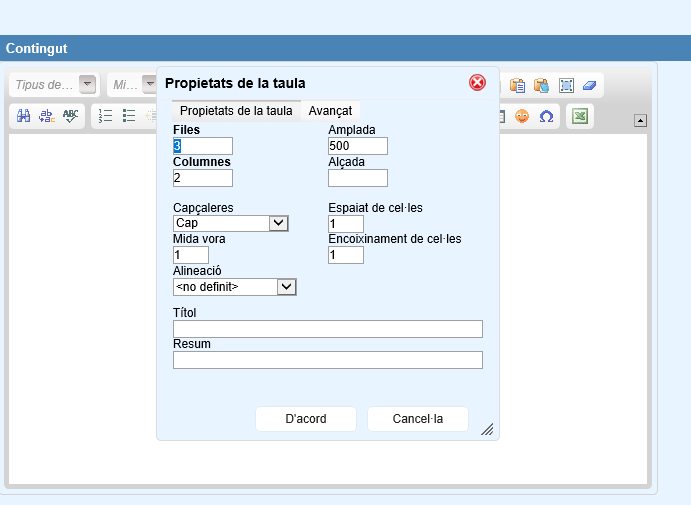Insert a smiley emoticon
The width and height of the screenshot is (691, 505).
(522, 116)
